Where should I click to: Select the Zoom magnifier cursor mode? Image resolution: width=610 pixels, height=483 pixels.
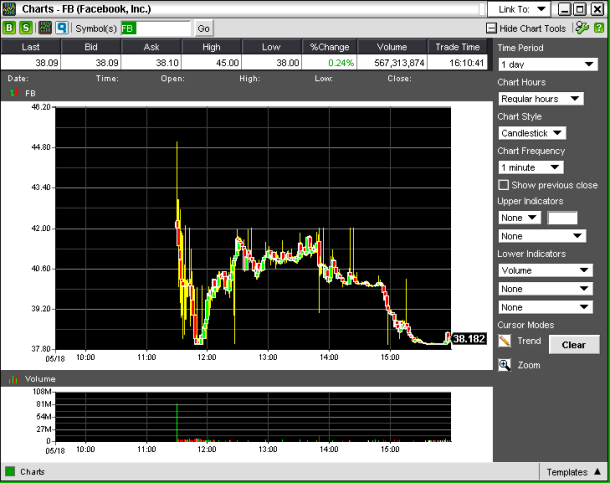(x=505, y=365)
